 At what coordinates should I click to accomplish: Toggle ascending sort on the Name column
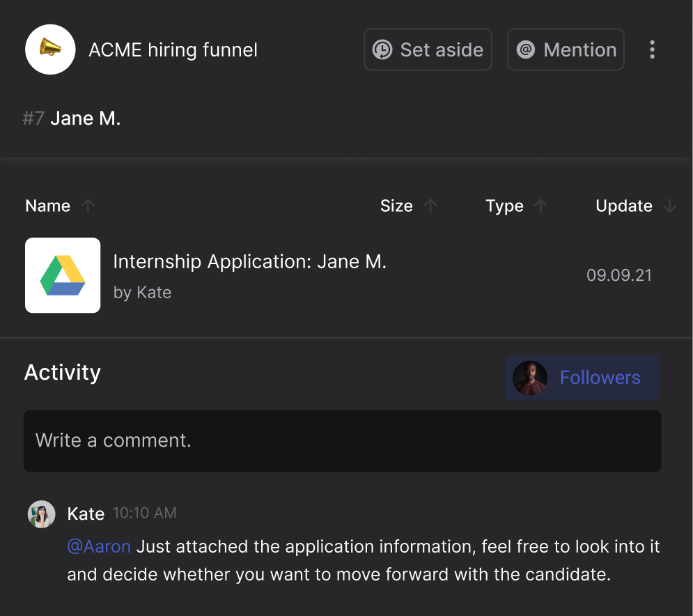tap(88, 206)
